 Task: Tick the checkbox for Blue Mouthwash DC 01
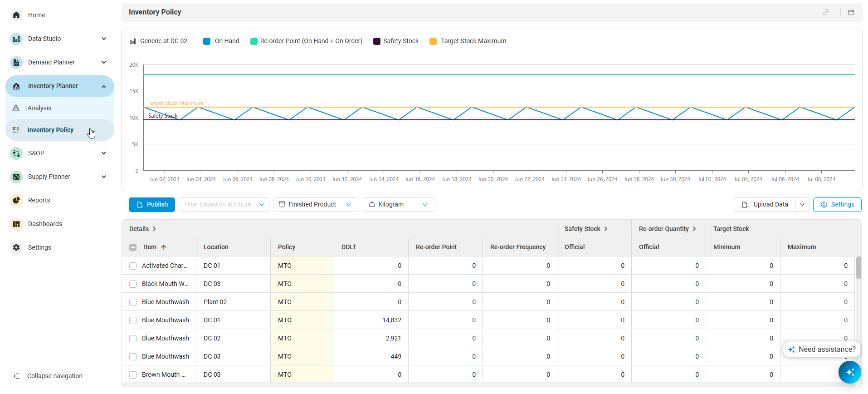click(x=133, y=320)
